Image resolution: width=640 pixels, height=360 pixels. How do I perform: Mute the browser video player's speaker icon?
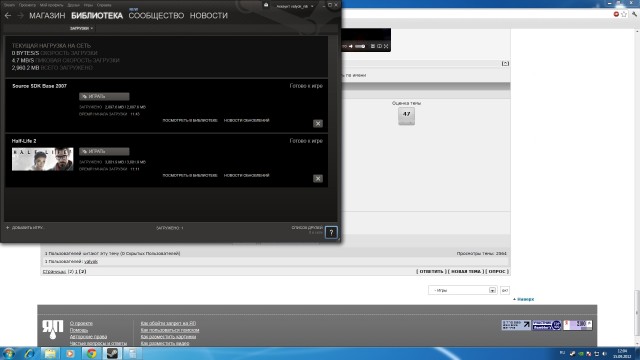351,47
